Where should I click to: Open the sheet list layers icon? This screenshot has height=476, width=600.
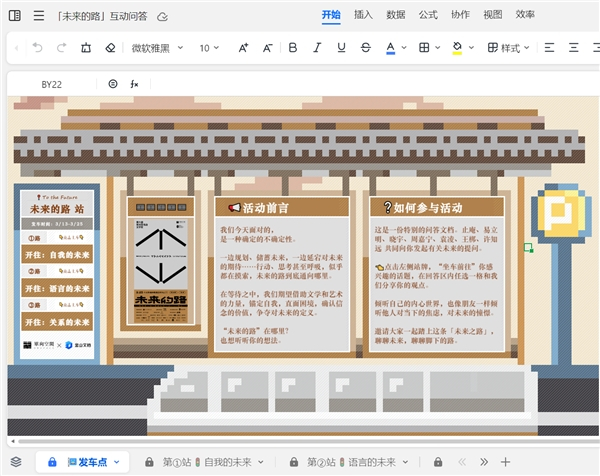(16, 462)
